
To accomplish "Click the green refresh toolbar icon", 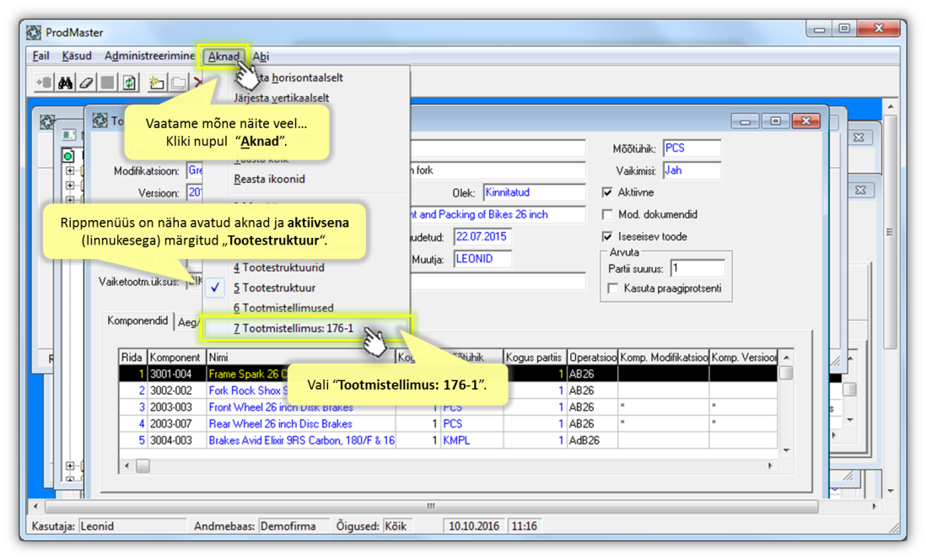I will click(129, 83).
